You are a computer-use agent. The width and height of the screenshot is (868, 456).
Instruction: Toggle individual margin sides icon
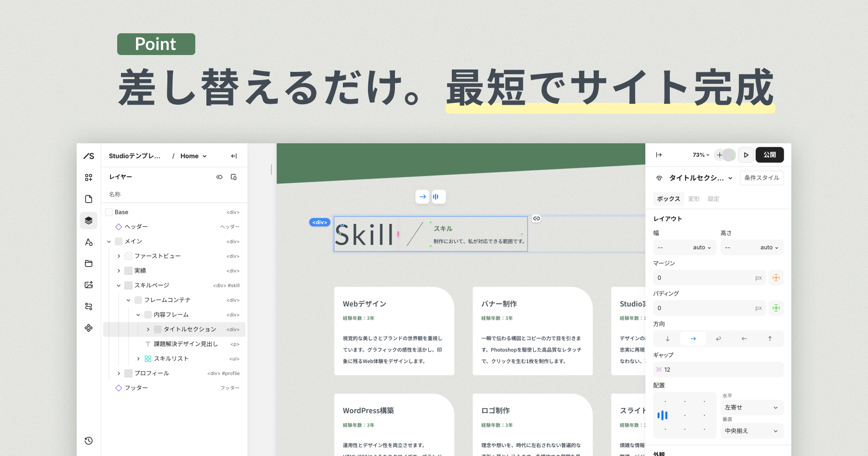776,277
